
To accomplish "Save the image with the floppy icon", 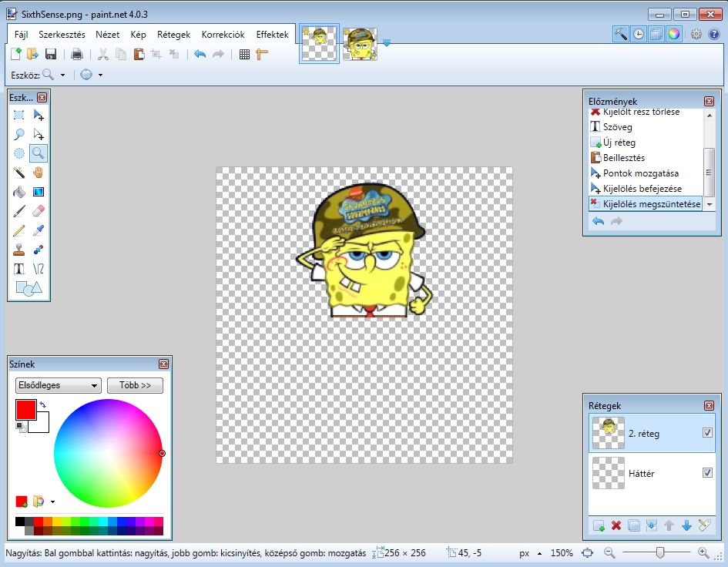I will click(51, 55).
